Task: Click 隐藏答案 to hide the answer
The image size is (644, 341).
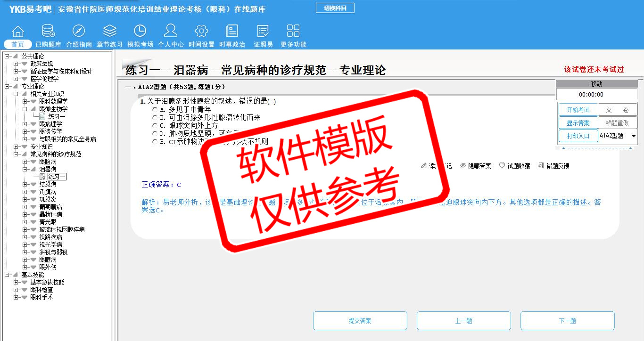Action: tap(475, 166)
